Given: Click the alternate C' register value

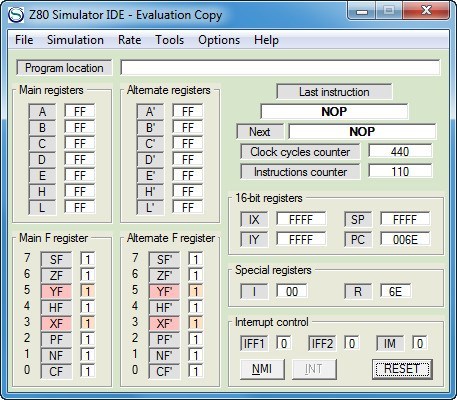Looking at the screenshot, I should click(x=188, y=143).
